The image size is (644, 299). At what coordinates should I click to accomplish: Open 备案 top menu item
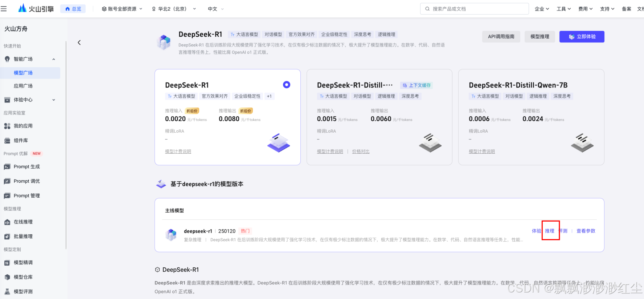627,9
